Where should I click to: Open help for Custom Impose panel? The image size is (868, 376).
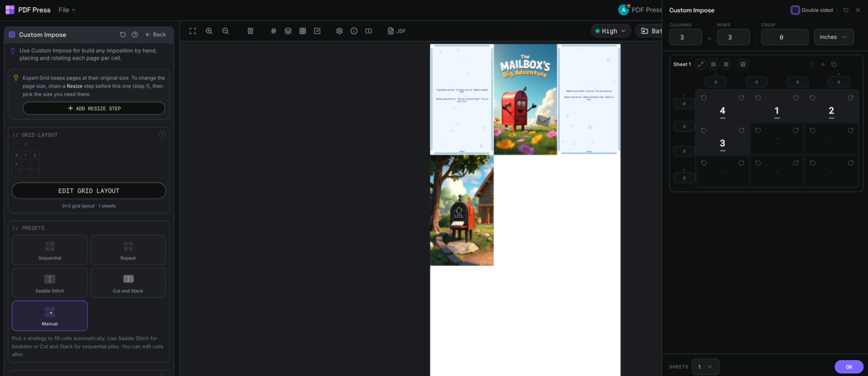135,35
